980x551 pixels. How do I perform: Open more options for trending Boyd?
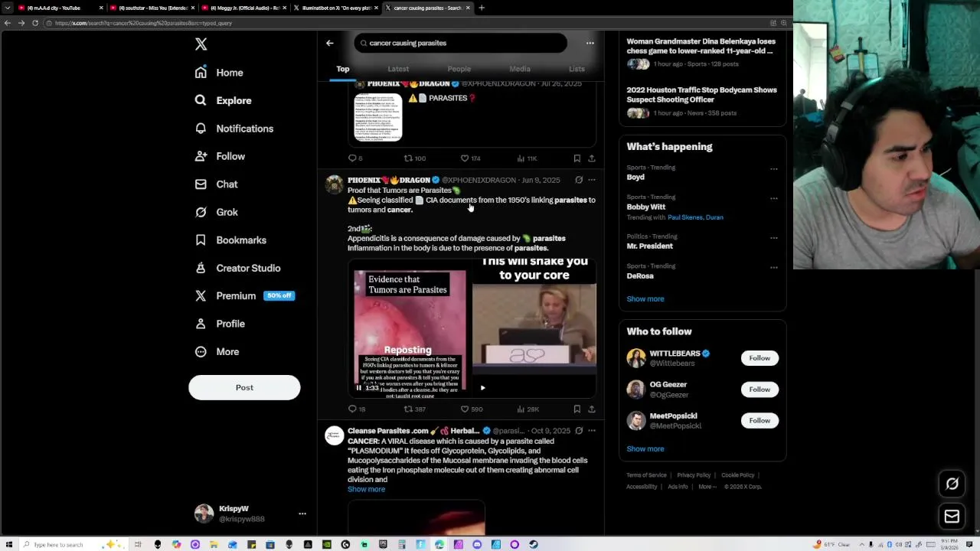[773, 168]
